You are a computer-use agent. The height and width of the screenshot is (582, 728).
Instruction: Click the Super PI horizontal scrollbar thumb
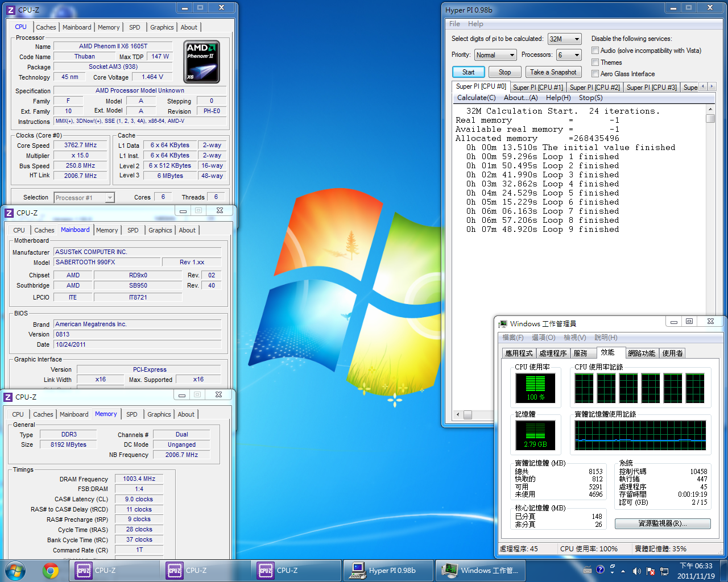tap(468, 414)
